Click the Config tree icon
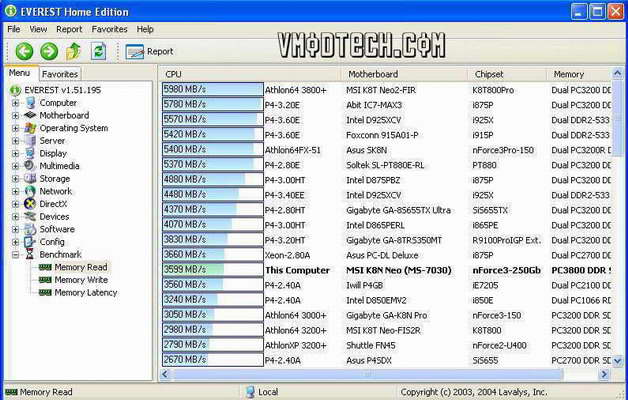The image size is (628, 400). click(x=30, y=242)
